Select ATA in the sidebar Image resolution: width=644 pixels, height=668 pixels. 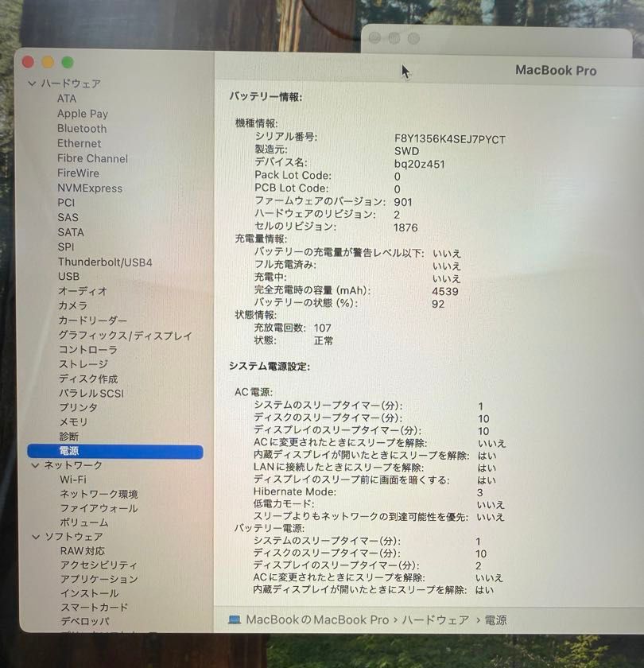coord(67,99)
